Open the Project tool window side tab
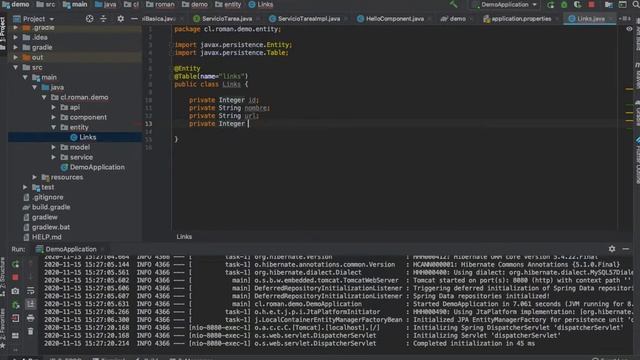 [x=3, y=33]
